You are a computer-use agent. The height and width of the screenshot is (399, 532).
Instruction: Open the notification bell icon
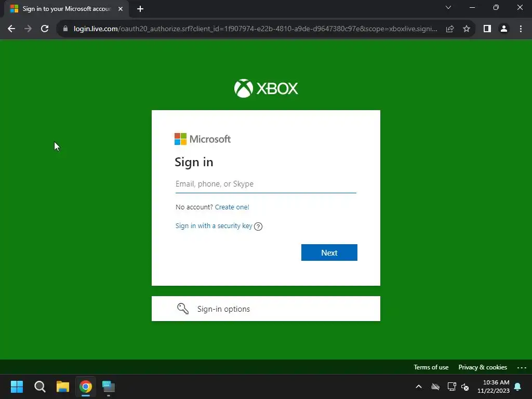point(518,387)
